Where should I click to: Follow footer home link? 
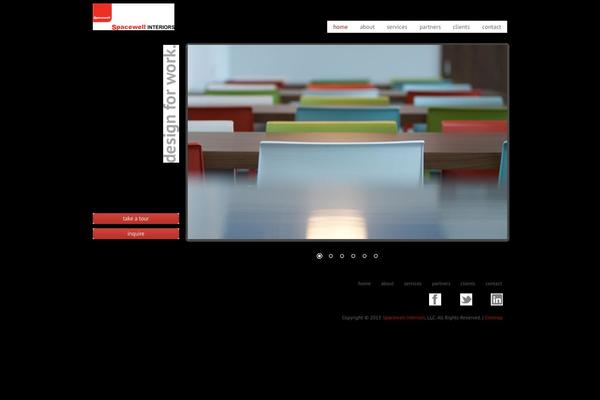pyautogui.click(x=364, y=284)
